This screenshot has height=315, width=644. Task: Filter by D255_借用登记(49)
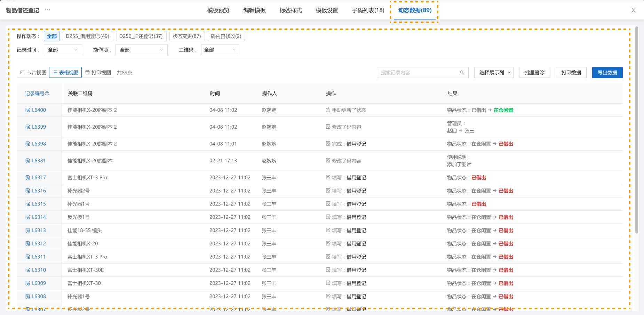(88, 36)
